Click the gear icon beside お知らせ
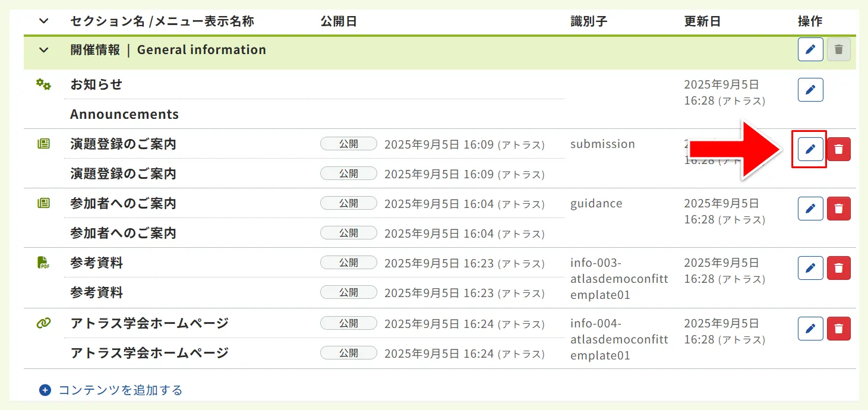The image size is (868, 410). [x=42, y=84]
